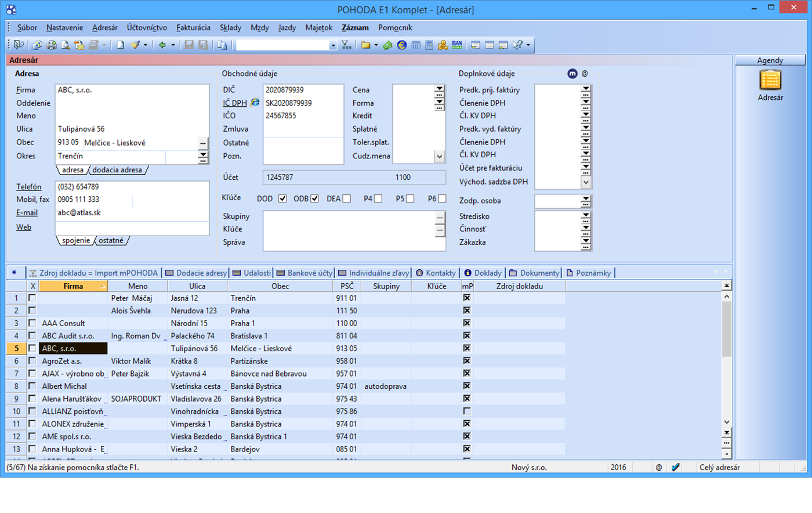Click the E-mail link label
This screenshot has height=513, width=812.
click(27, 213)
